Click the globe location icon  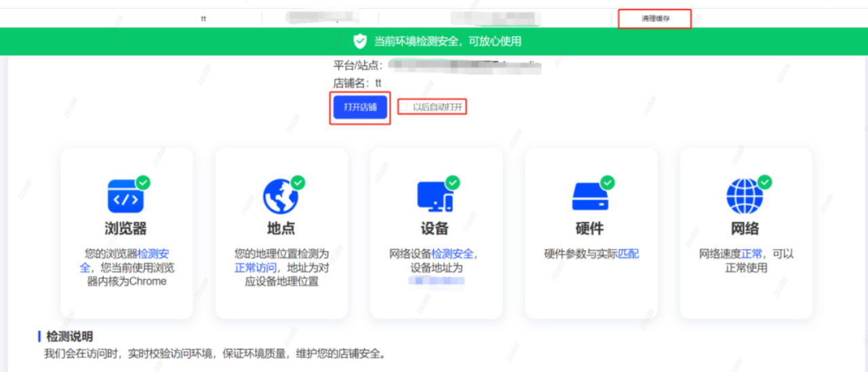(280, 196)
